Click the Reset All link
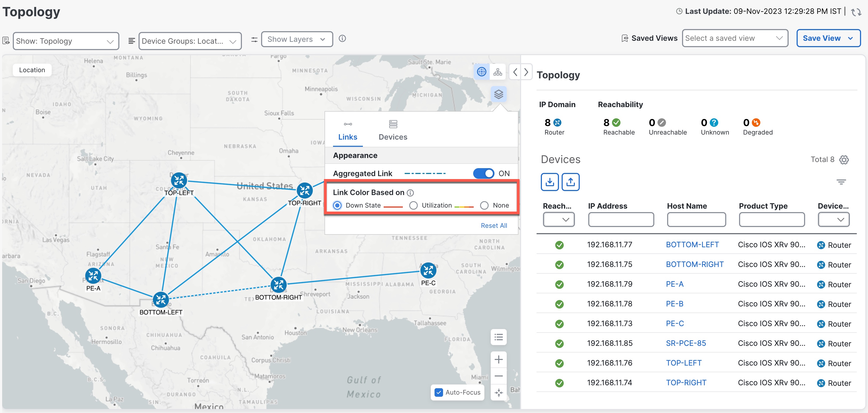The image size is (868, 413). coord(494,226)
